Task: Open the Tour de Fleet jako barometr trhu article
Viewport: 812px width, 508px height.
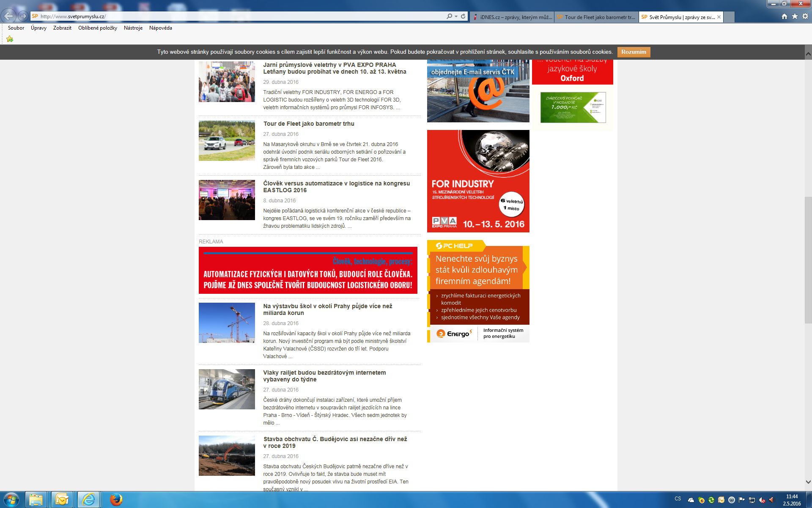Action: (x=309, y=124)
